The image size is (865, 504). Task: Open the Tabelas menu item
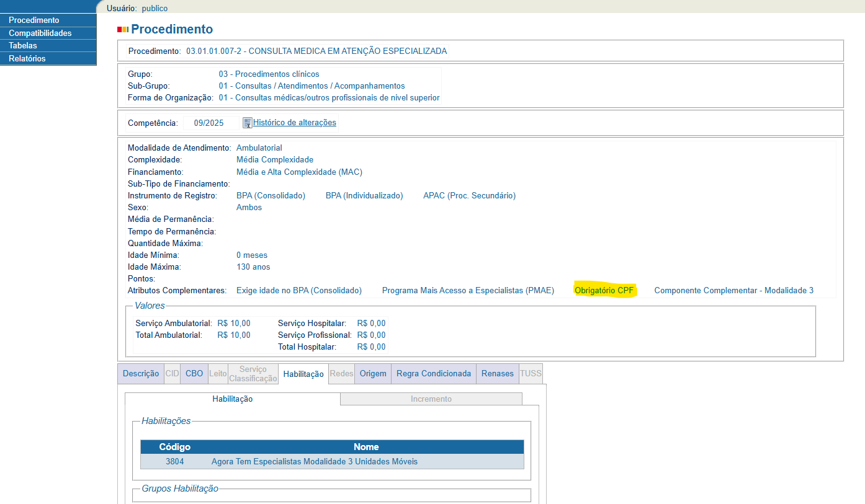[x=48, y=46]
